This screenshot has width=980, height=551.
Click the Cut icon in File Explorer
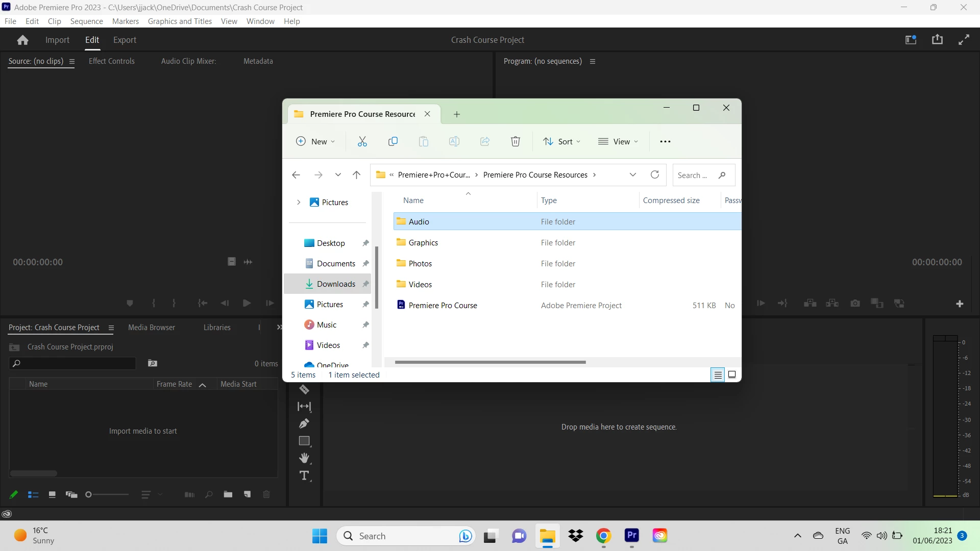[x=362, y=141]
